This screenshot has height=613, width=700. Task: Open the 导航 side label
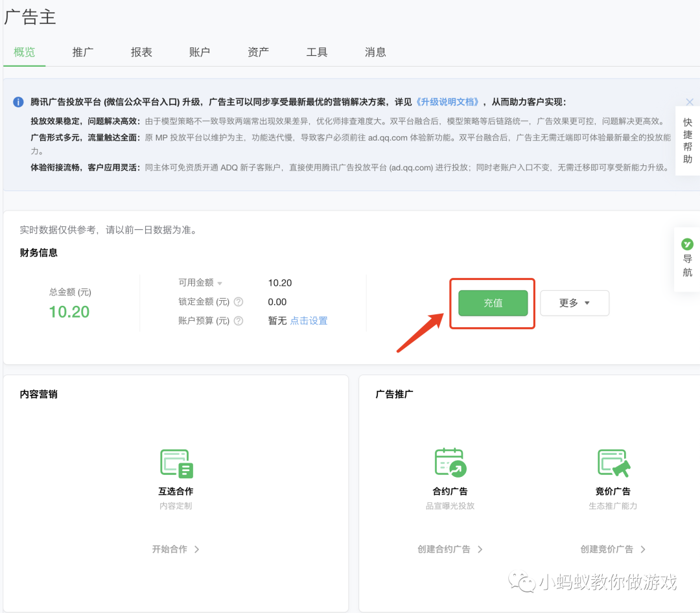click(x=688, y=266)
